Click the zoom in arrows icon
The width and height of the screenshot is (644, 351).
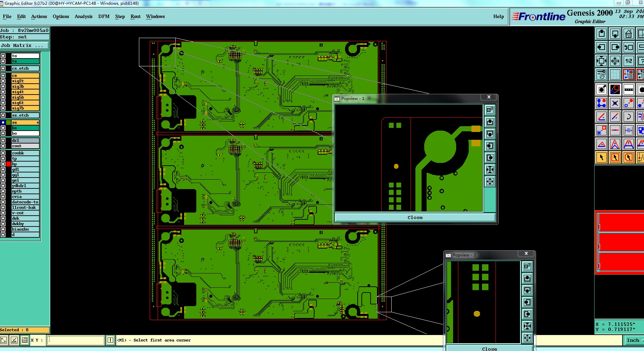pyautogui.click(x=602, y=61)
